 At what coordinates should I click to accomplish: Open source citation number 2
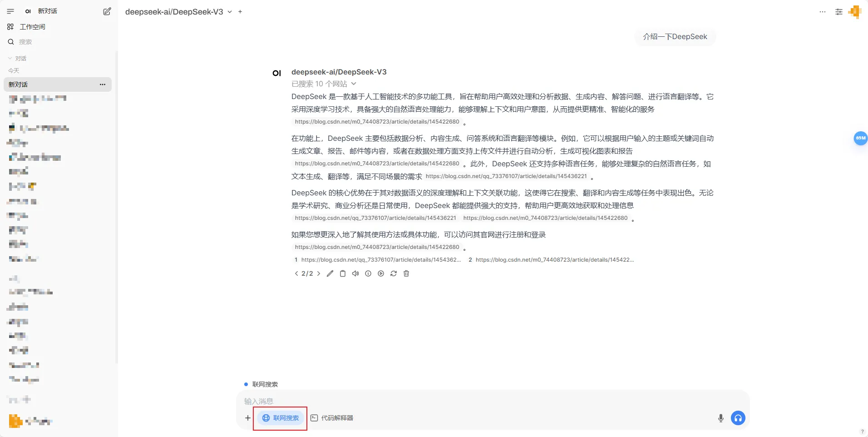[551, 260]
